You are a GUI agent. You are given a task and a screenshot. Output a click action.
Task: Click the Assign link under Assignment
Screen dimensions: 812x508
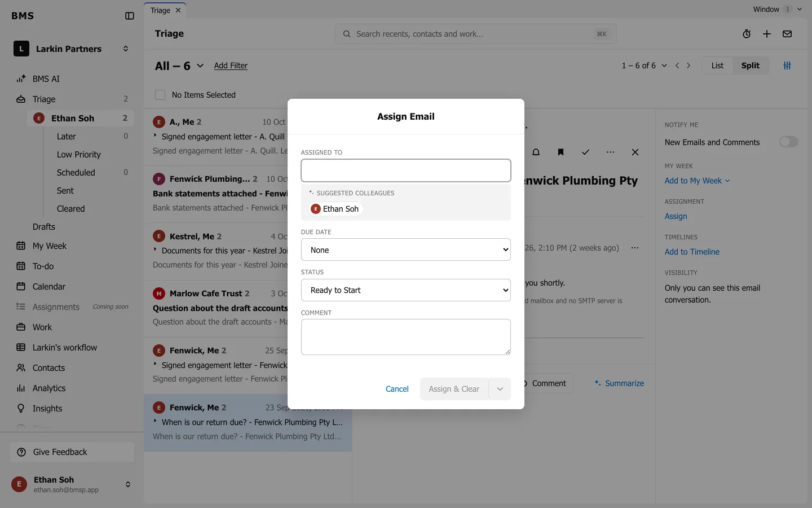coord(676,216)
